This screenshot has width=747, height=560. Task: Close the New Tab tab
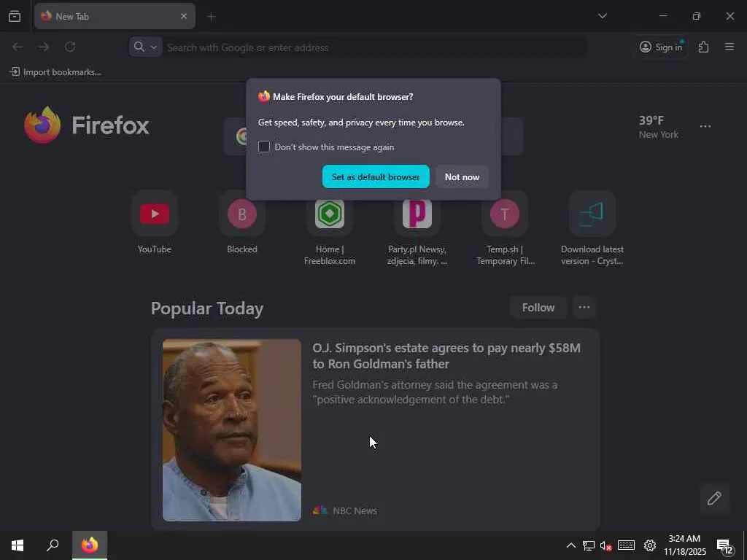click(184, 16)
